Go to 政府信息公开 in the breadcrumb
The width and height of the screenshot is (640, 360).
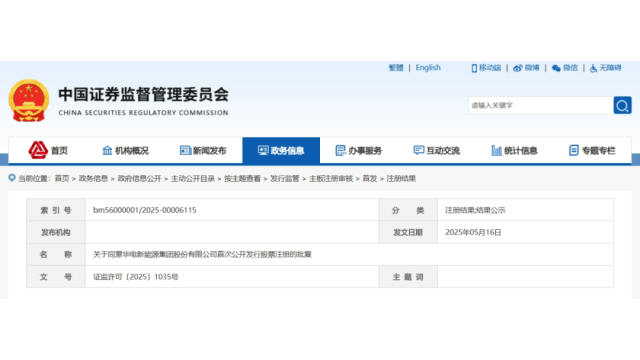[139, 178]
